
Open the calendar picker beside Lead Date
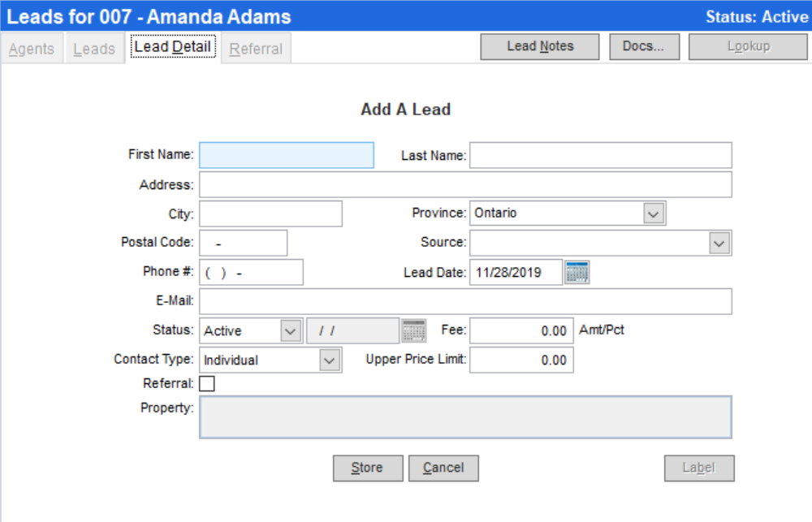[x=578, y=272]
